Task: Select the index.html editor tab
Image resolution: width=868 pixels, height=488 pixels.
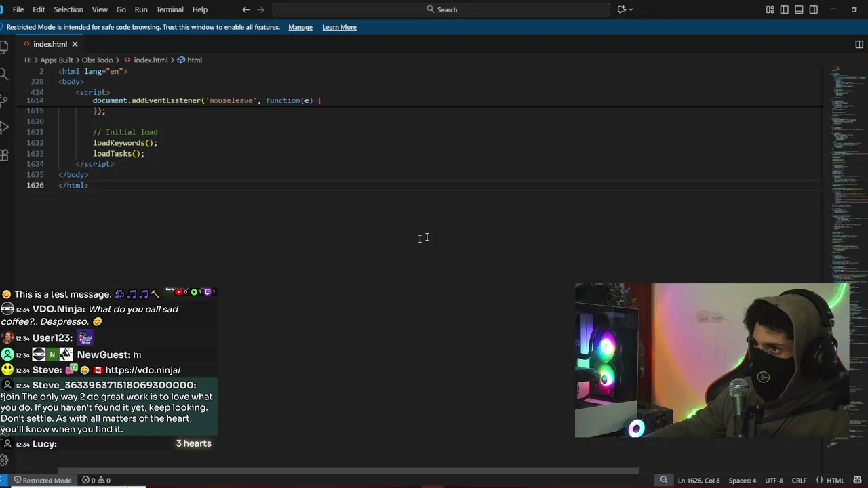Action: coord(50,44)
